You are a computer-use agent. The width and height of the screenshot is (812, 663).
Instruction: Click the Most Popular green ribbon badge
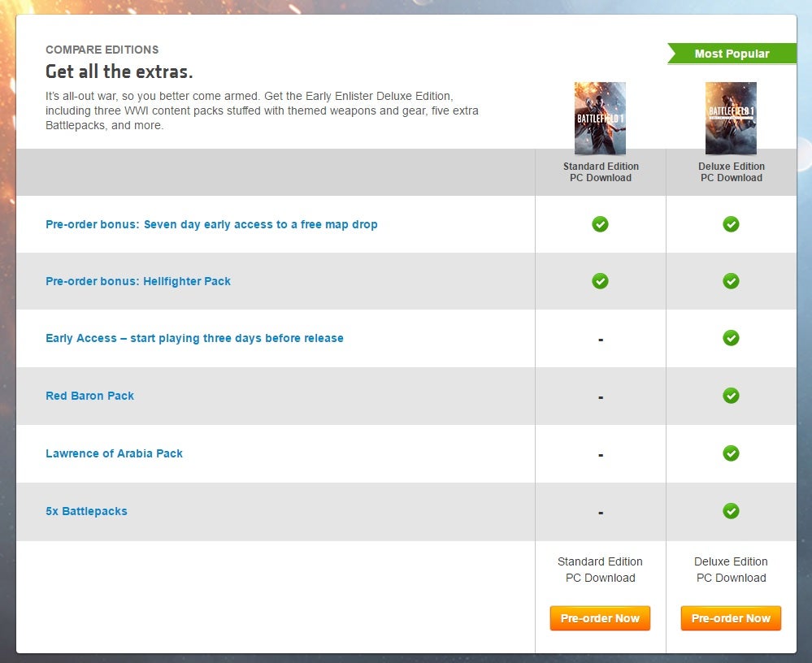(x=732, y=54)
